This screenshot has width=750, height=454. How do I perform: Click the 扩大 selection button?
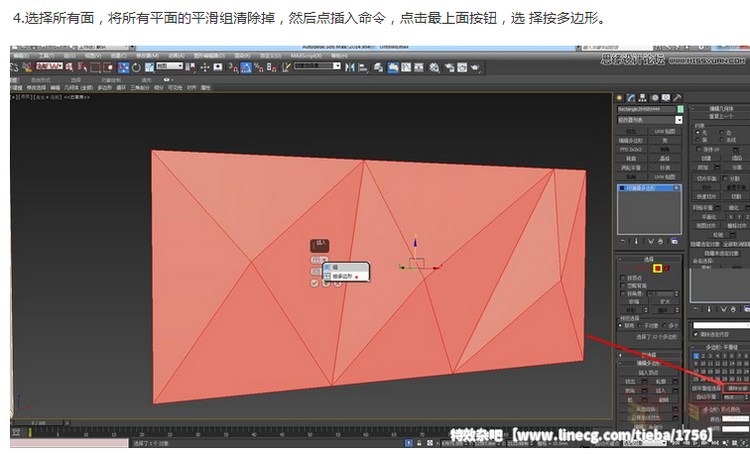point(665,301)
